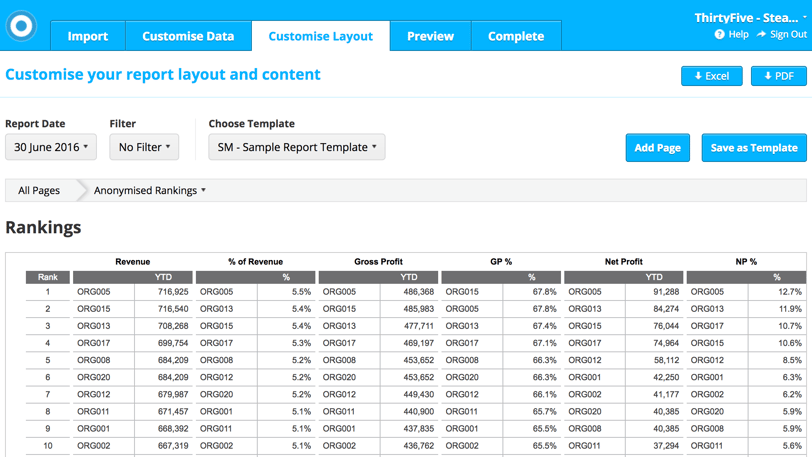This screenshot has width=812, height=457.
Task: Click the net profit value 42,250
Action: click(x=666, y=377)
